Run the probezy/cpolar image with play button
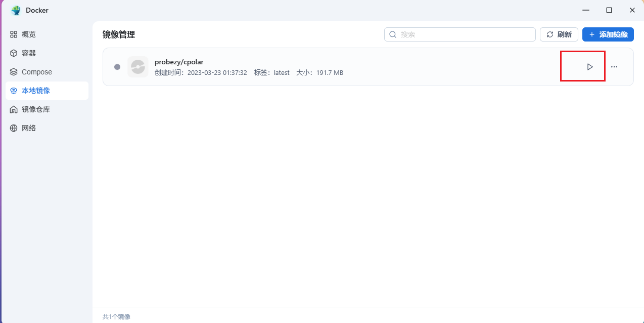This screenshot has height=323, width=644. [589, 67]
